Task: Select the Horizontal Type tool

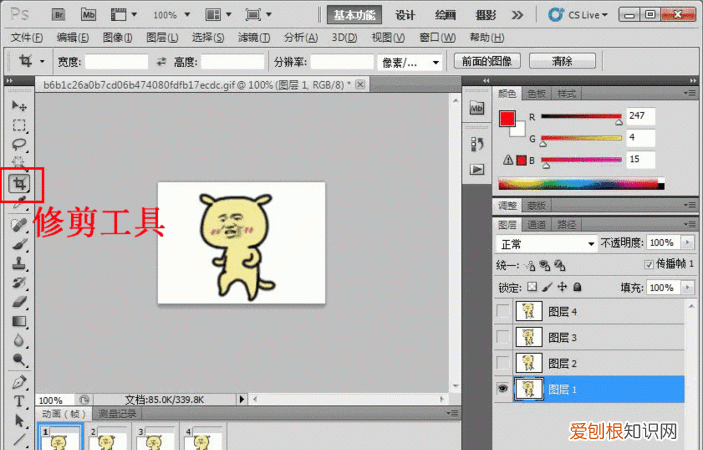Action: [x=19, y=401]
